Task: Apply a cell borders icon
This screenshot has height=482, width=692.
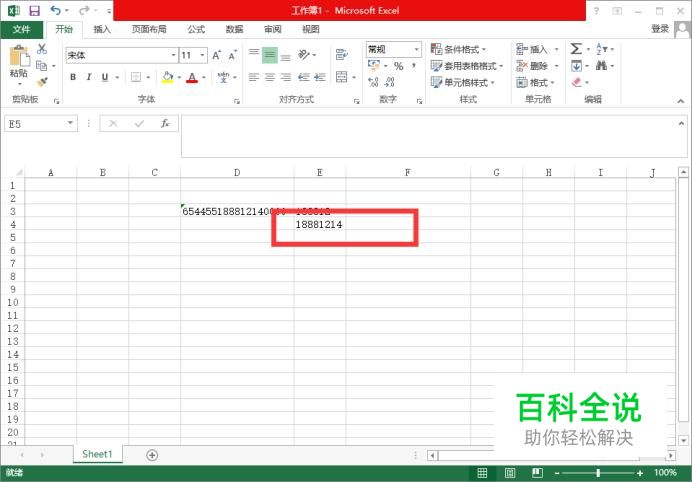Action: [136, 77]
